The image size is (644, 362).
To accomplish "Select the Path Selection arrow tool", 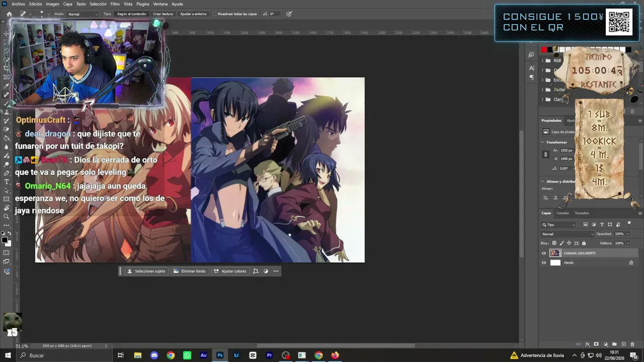I will 7,191.
